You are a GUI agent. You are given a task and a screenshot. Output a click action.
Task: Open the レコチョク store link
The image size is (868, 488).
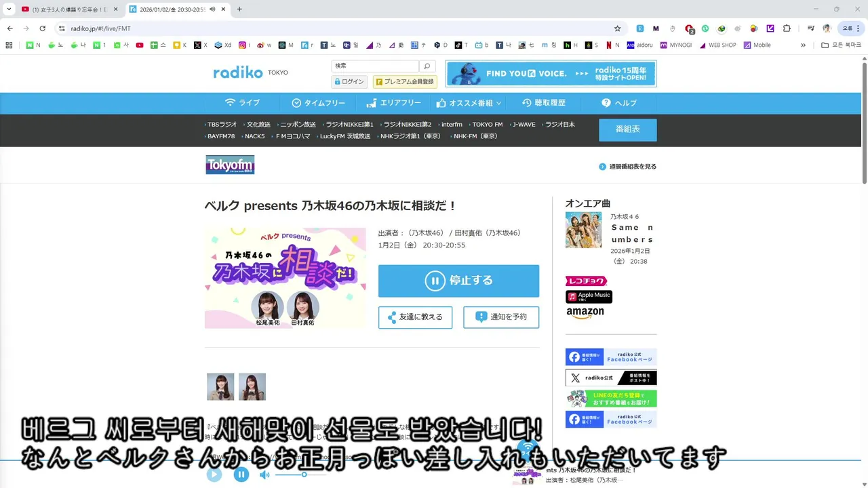(586, 281)
